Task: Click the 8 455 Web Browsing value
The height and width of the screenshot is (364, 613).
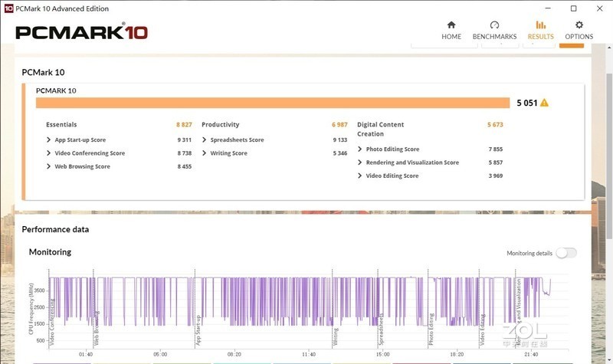Action: coord(184,166)
